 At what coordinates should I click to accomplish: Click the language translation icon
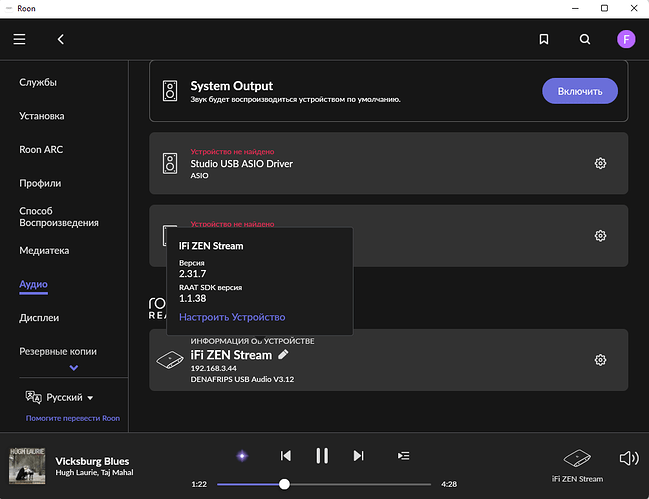coord(33,397)
